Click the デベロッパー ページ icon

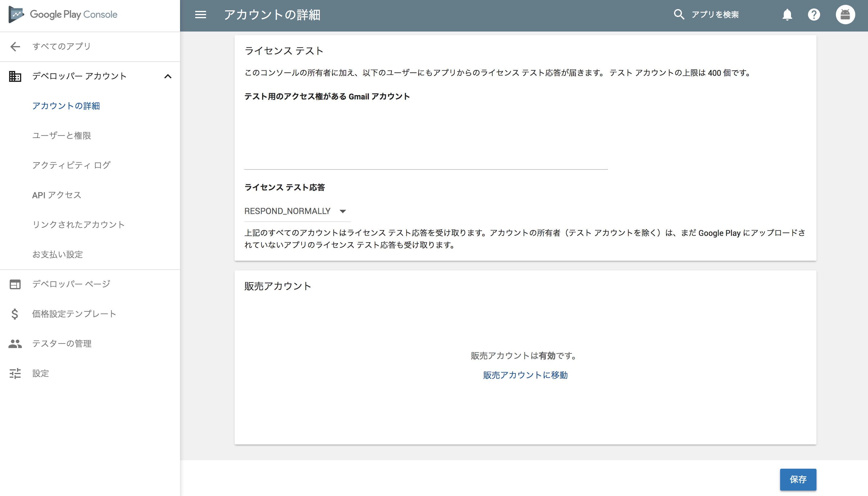15,284
